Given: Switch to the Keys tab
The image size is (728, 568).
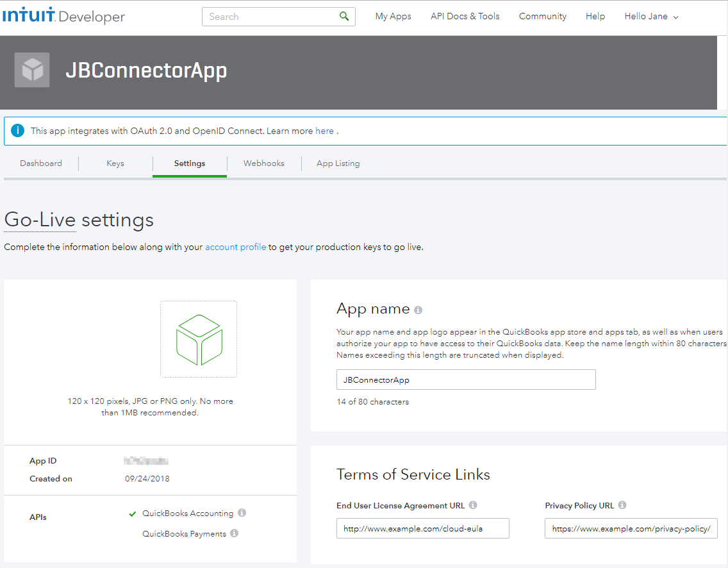Looking at the screenshot, I should 115,163.
